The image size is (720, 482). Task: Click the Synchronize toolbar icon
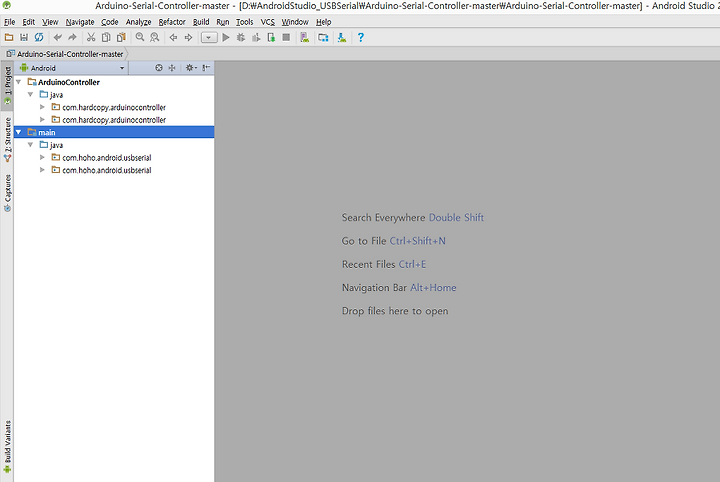pyautogui.click(x=39, y=38)
